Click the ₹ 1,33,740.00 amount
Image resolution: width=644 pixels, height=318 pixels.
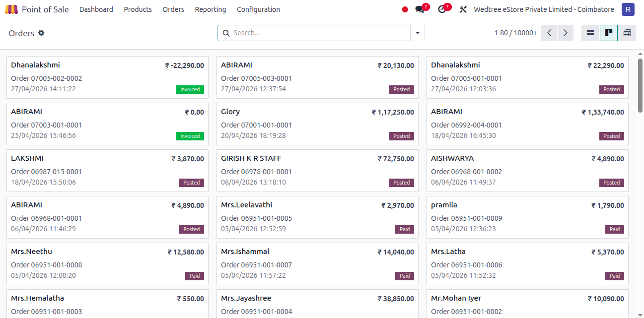(603, 112)
